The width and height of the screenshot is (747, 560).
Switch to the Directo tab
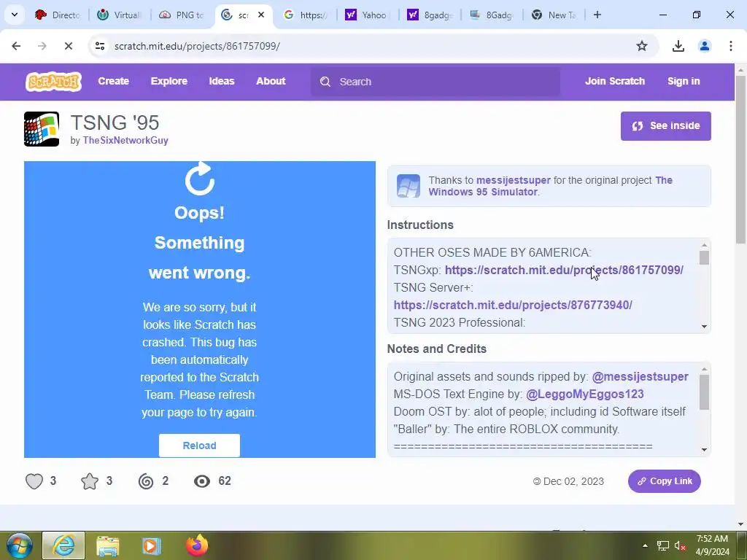tap(58, 15)
